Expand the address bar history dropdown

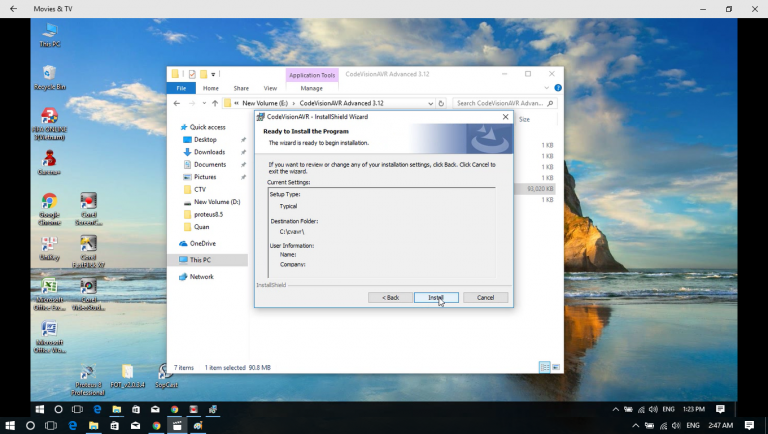(x=428, y=103)
